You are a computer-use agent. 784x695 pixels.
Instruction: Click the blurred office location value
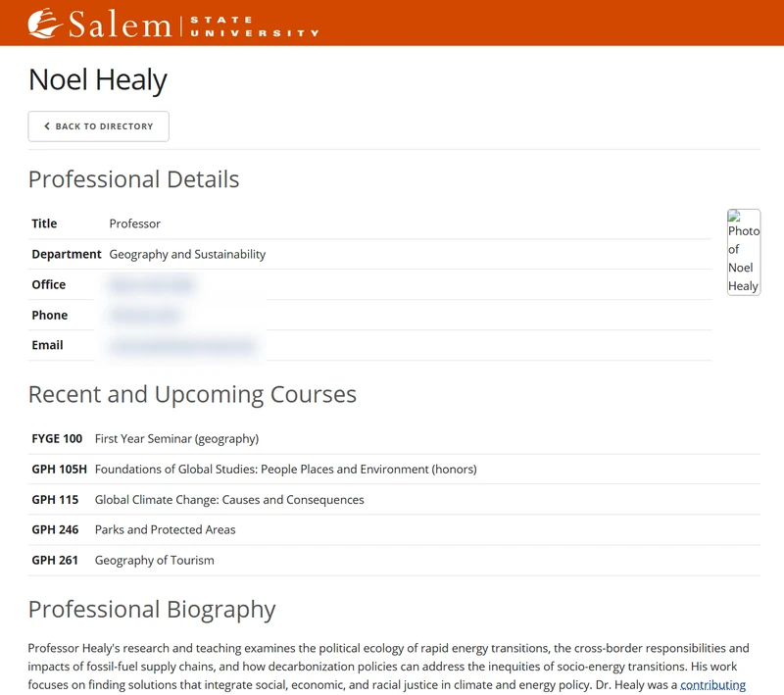[153, 285]
